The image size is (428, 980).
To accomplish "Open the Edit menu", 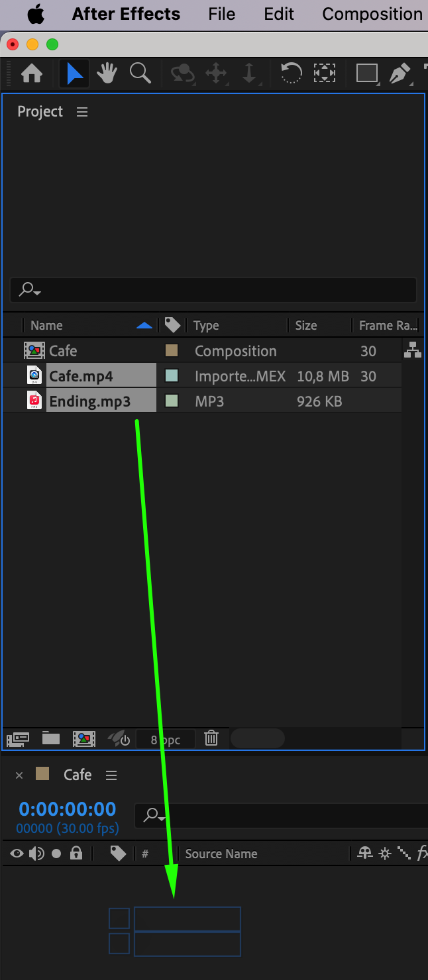I will coord(278,14).
